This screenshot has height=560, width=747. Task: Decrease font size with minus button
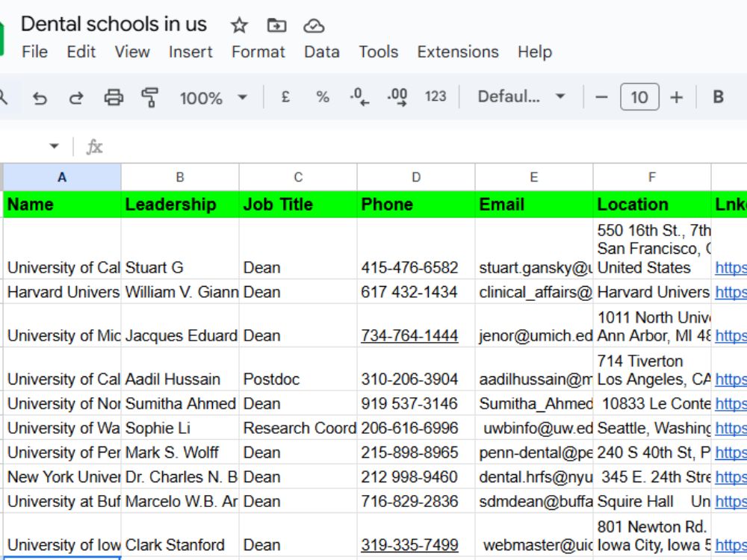pyautogui.click(x=601, y=97)
